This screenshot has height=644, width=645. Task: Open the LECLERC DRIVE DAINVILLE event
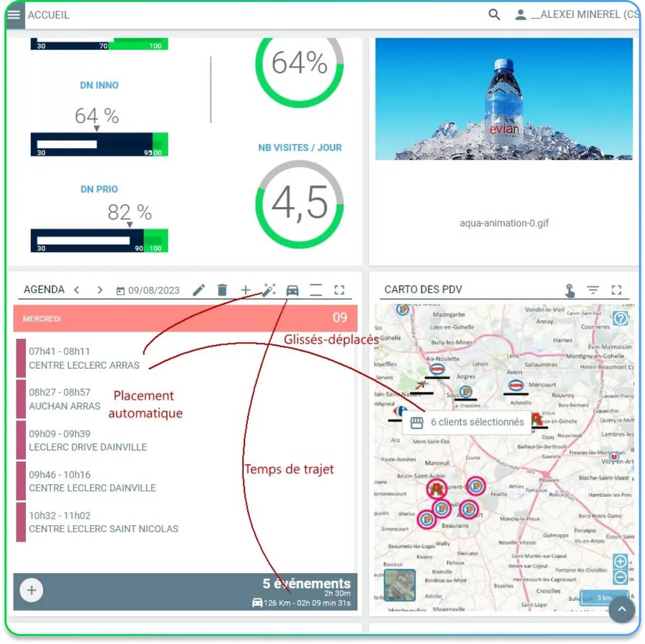pyautogui.click(x=185, y=440)
